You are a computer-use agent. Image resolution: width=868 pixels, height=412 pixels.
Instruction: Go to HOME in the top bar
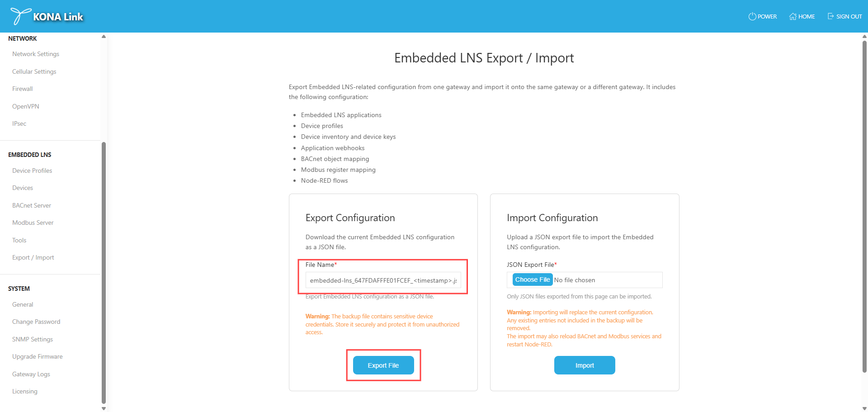(x=802, y=16)
